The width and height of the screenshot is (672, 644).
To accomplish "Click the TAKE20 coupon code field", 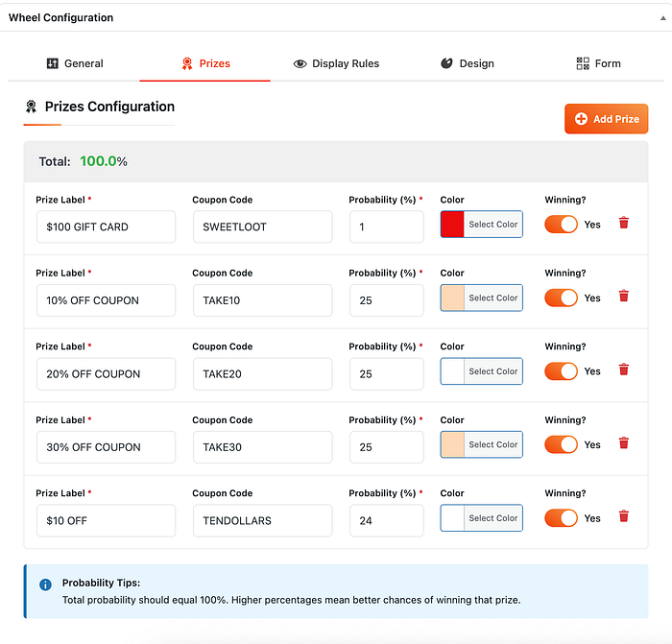I will click(262, 373).
